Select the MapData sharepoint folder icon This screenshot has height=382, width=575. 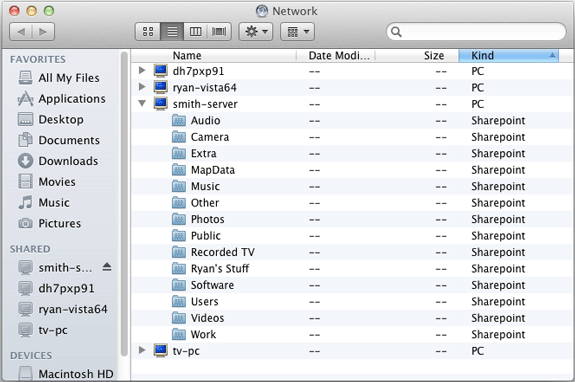pyautogui.click(x=179, y=170)
